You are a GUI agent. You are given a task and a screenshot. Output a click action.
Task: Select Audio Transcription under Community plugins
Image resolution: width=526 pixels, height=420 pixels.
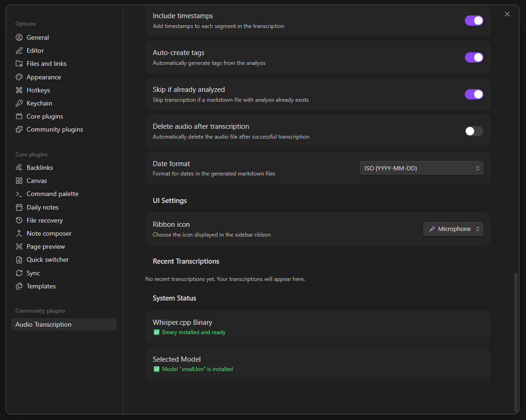tap(43, 324)
